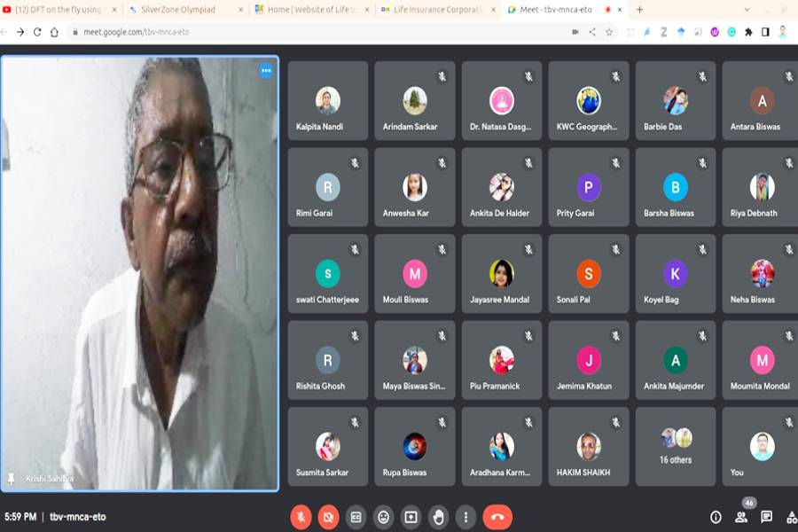
Task: Toggle the camera on/off button
Action: click(328, 517)
